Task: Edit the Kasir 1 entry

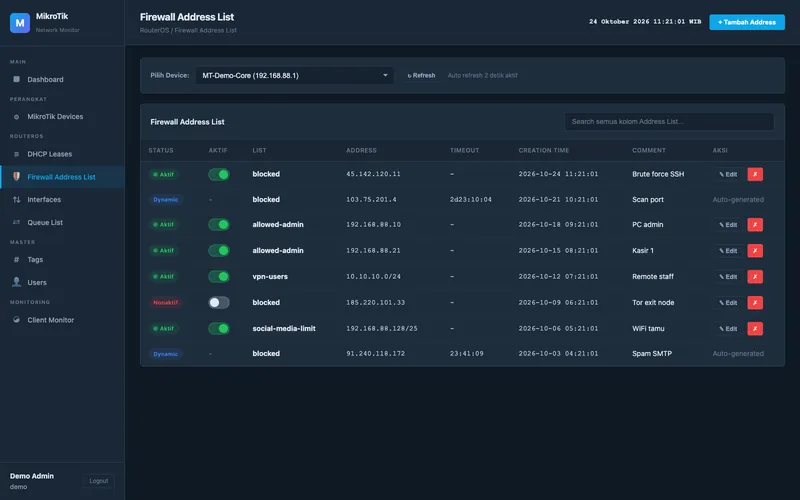Action: (x=728, y=251)
